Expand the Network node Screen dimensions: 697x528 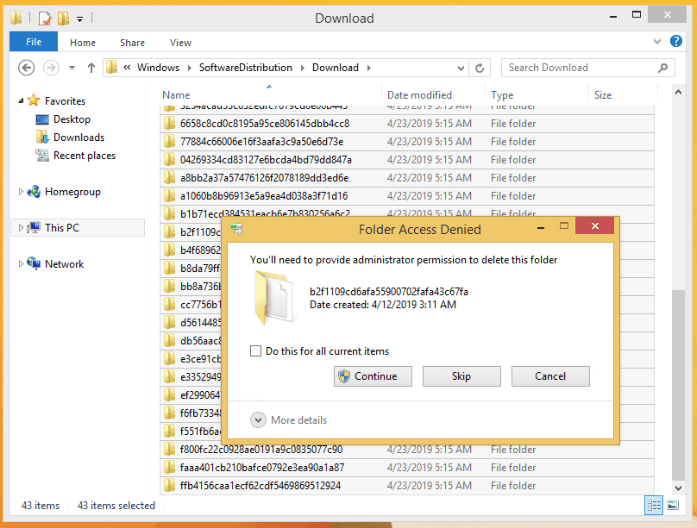[20, 264]
